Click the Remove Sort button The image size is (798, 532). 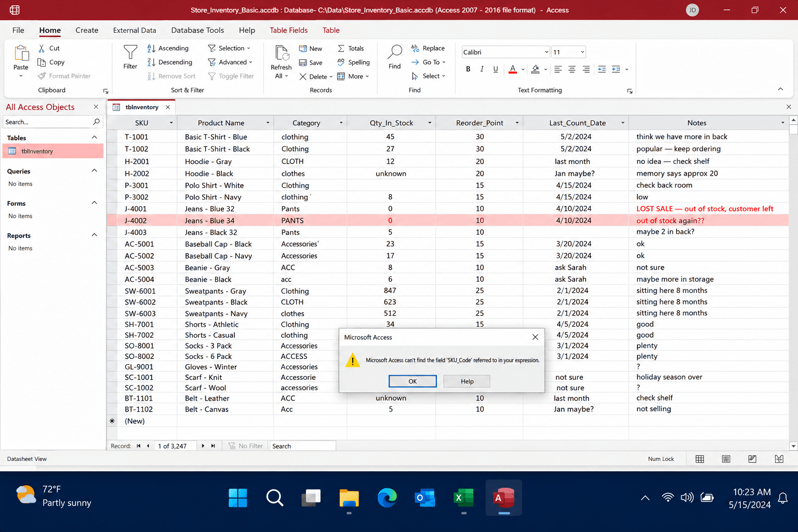point(172,76)
